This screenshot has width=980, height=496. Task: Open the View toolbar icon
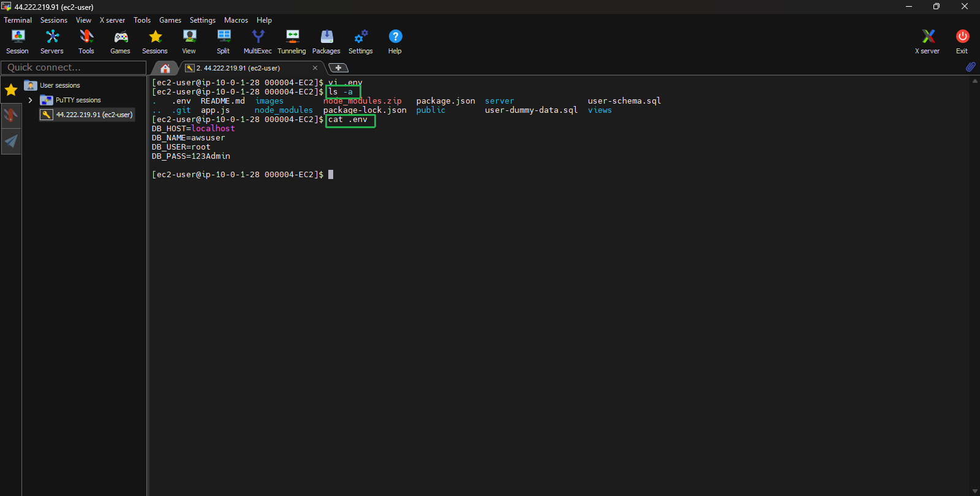pos(189,42)
